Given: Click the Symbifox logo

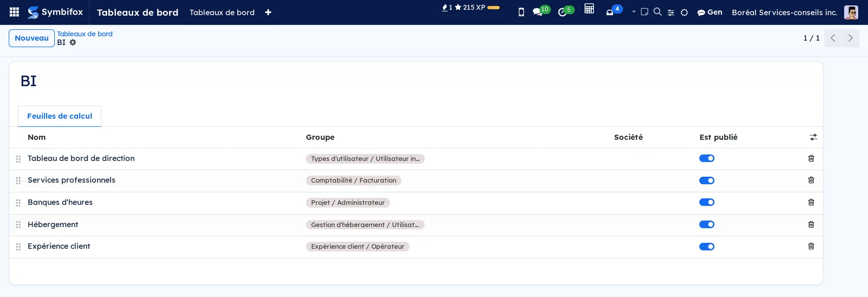Looking at the screenshot, I should tap(55, 12).
